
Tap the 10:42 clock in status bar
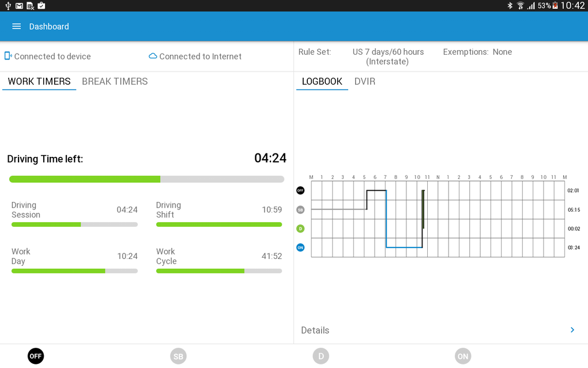(x=572, y=6)
